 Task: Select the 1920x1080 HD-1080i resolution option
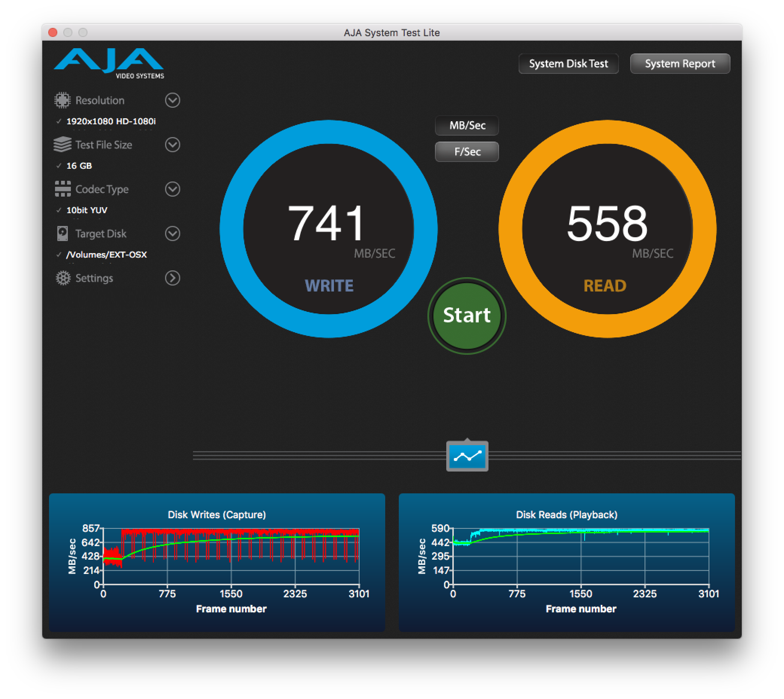tap(111, 121)
